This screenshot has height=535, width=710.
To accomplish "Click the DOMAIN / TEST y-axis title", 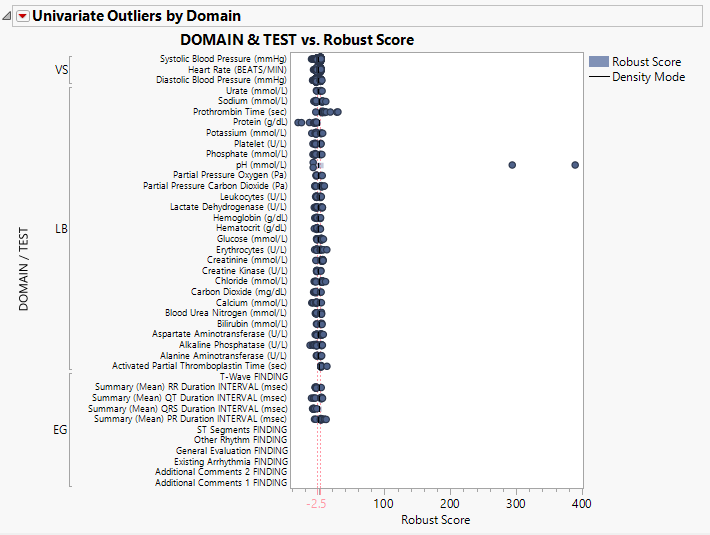I will pyautogui.click(x=23, y=270).
